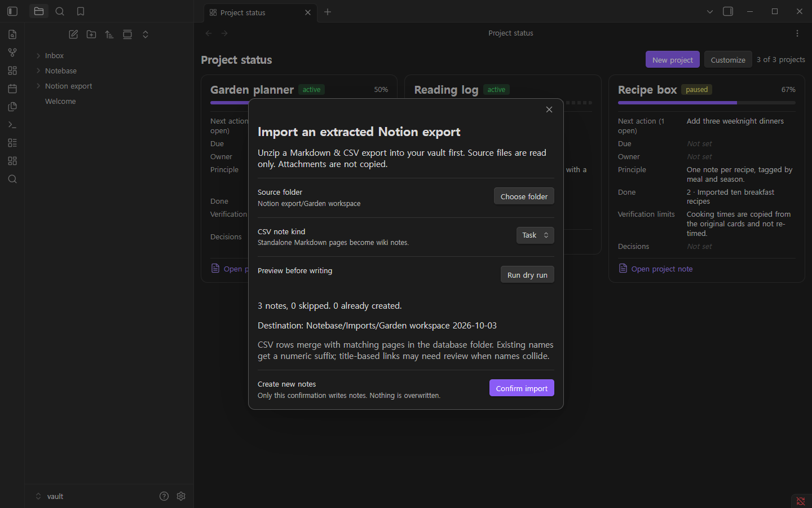
Task: Toggle the right sidebar panel
Action: [x=728, y=11]
